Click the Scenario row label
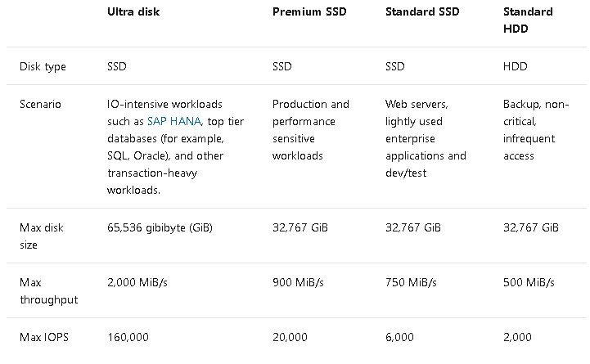 tap(40, 104)
